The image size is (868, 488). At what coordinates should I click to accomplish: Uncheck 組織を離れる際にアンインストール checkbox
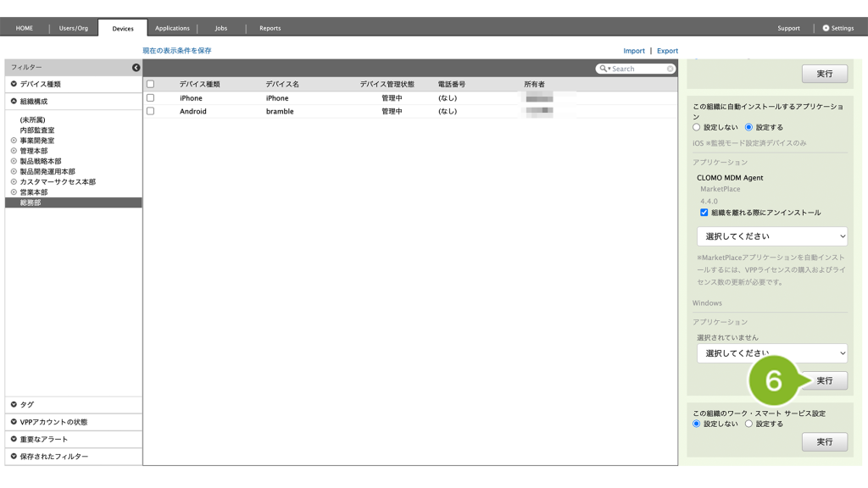point(704,213)
